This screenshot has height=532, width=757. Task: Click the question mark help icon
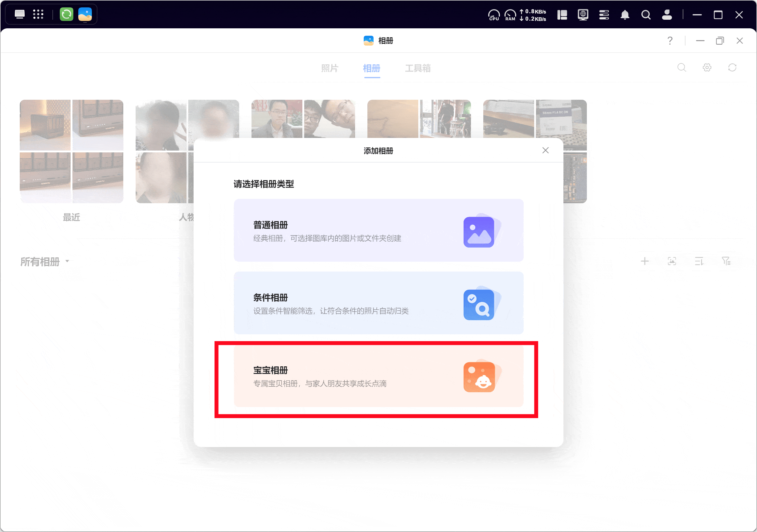(670, 41)
